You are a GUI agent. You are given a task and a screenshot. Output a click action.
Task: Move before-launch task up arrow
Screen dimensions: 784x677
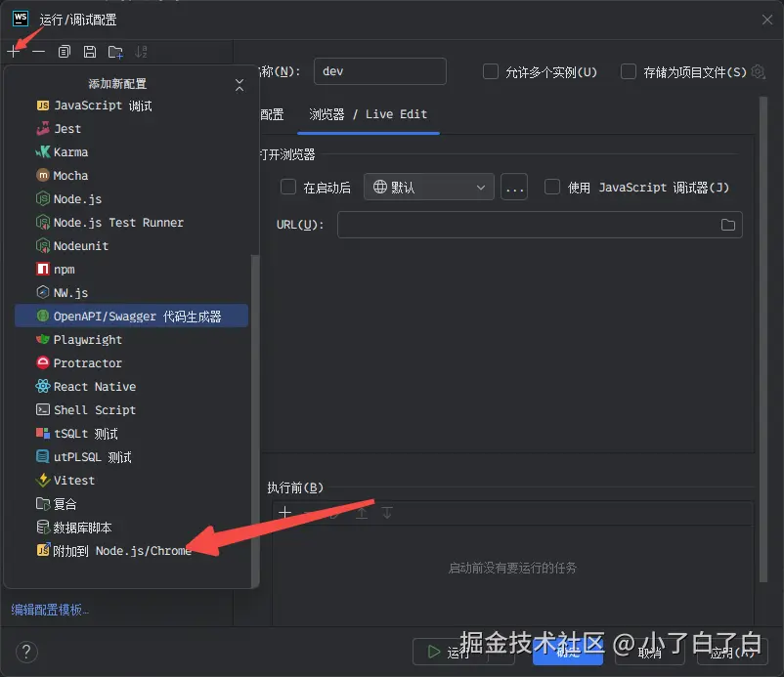pos(362,513)
